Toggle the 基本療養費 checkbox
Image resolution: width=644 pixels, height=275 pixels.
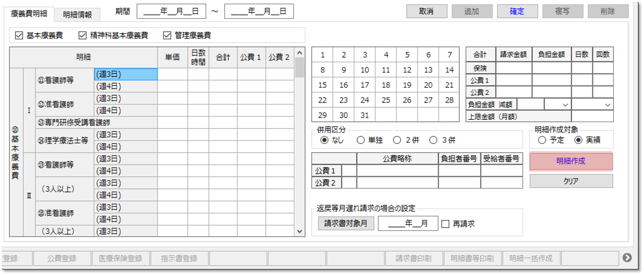point(19,35)
